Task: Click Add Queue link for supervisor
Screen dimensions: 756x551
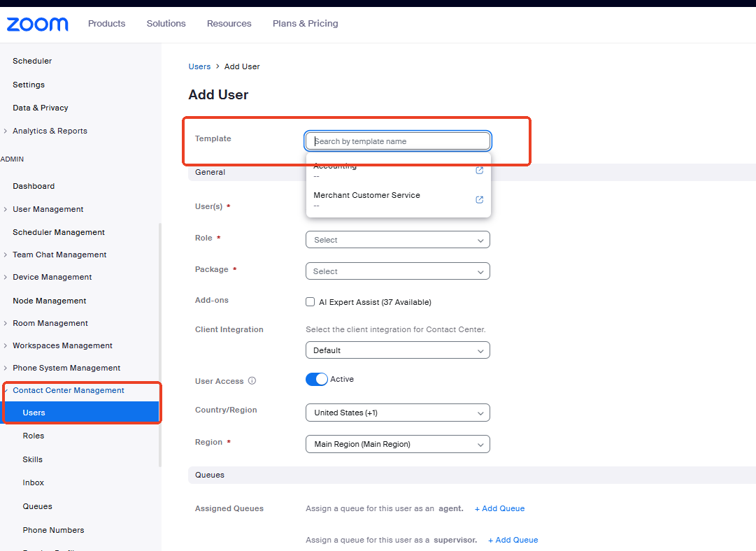Action: point(513,540)
